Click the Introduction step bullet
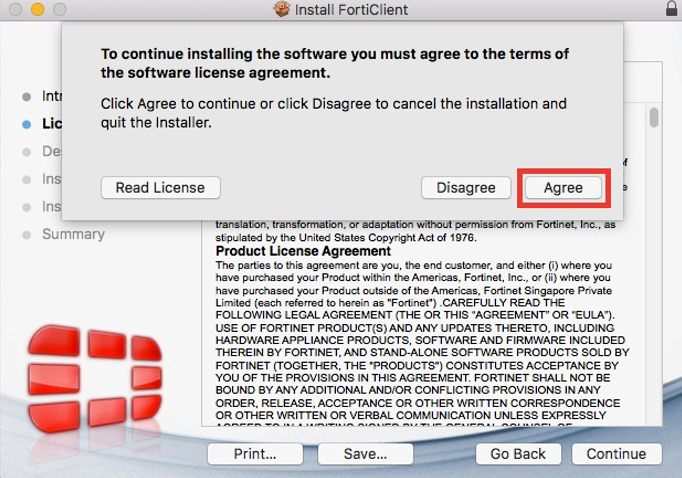This screenshot has height=478, width=682. [x=26, y=97]
